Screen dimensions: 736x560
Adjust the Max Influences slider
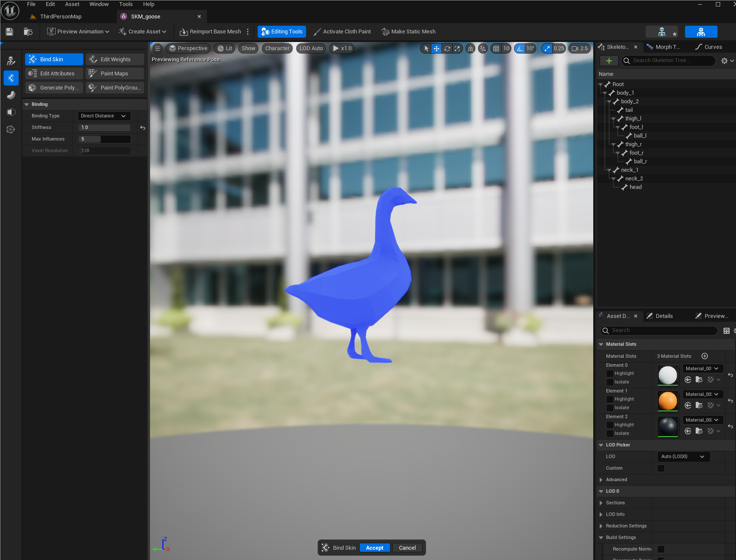click(x=104, y=139)
